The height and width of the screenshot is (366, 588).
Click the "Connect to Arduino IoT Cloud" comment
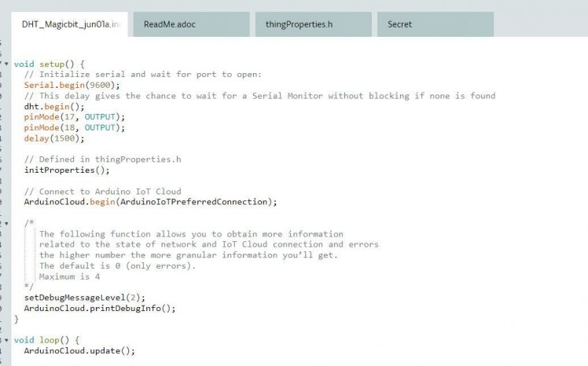[103, 191]
